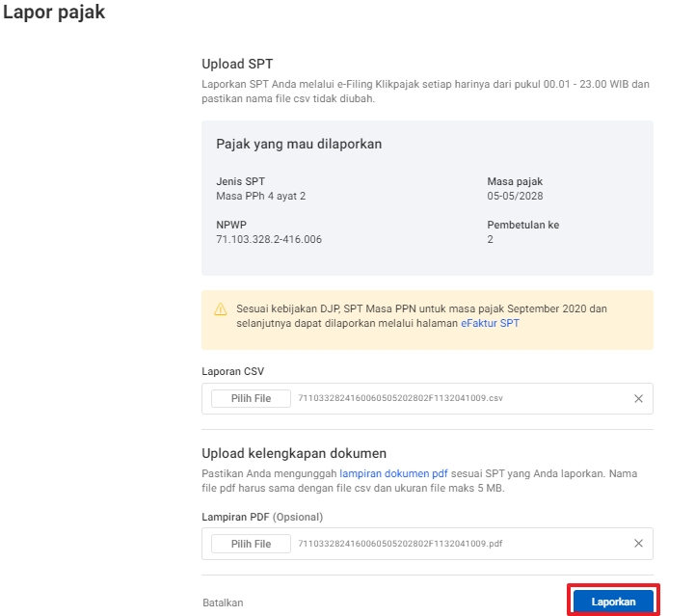The height and width of the screenshot is (616, 695).
Task: Click the Upload kelengkapan dokumen heading
Action: [294, 453]
